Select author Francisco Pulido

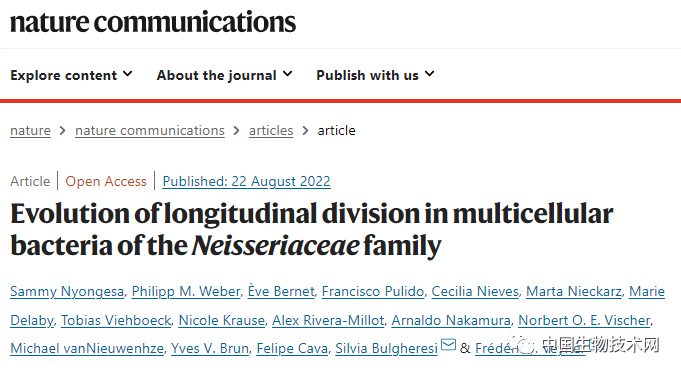pyautogui.click(x=373, y=291)
